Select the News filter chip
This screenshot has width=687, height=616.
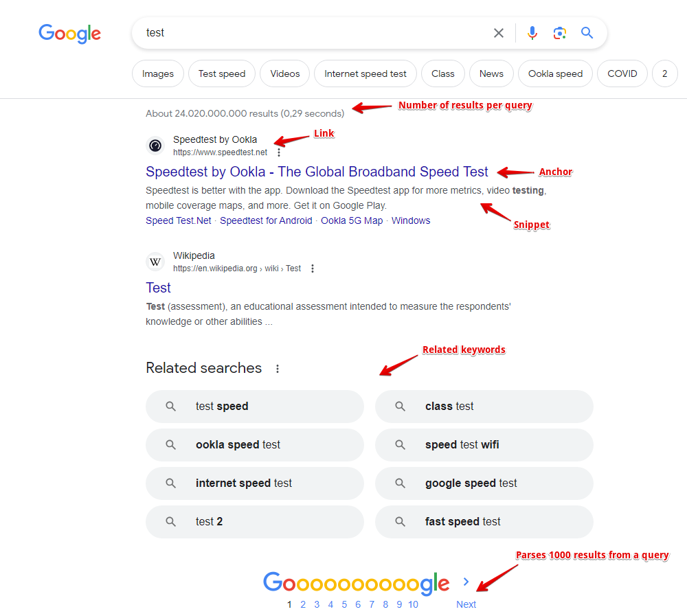pyautogui.click(x=491, y=73)
